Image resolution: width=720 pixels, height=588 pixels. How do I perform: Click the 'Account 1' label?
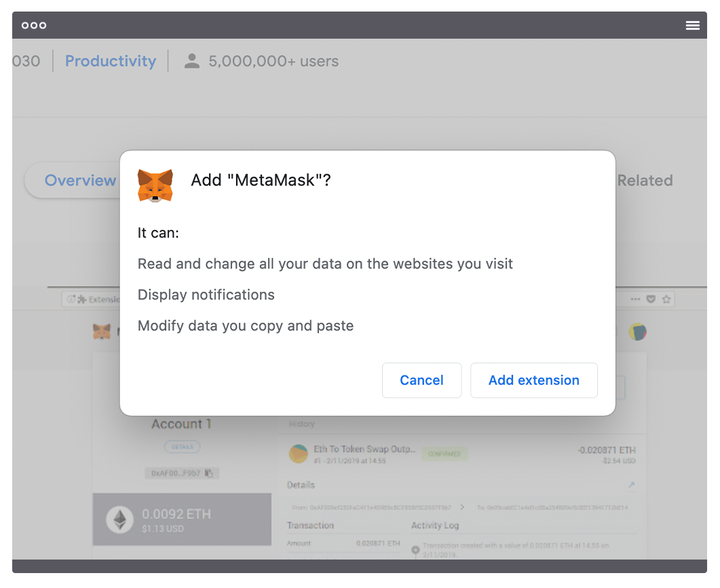point(182,424)
